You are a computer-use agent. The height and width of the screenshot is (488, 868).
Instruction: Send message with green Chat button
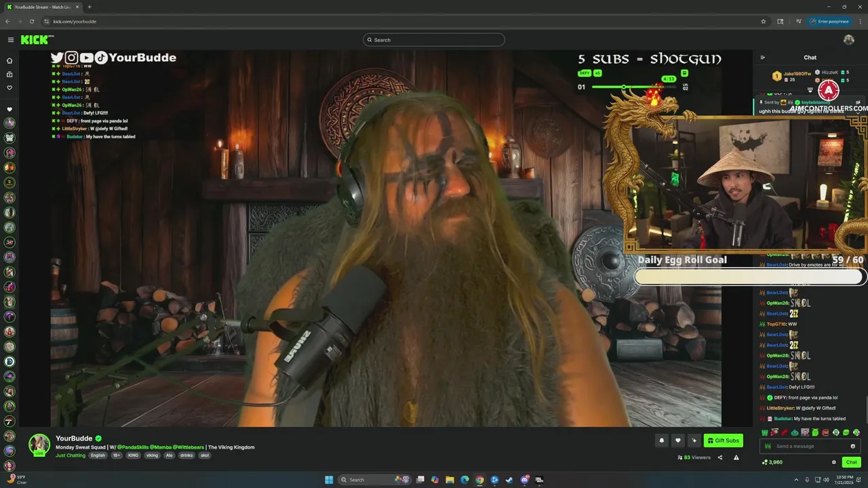click(x=852, y=462)
